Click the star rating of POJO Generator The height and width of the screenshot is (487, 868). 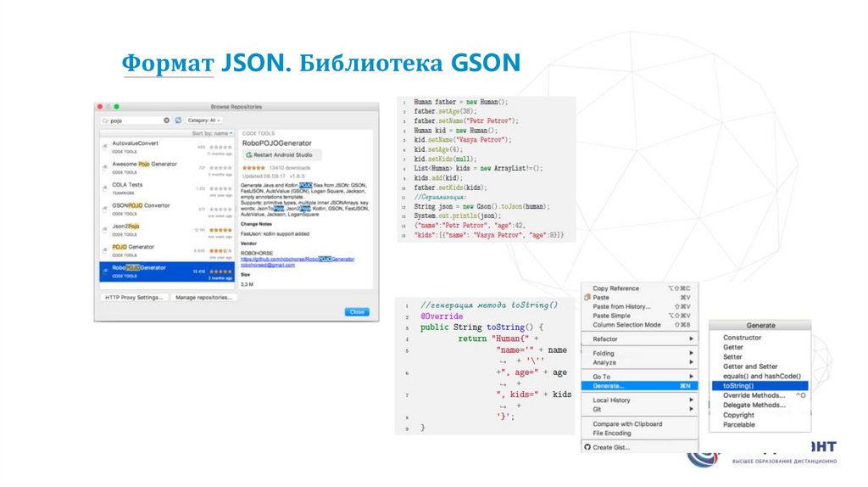(220, 251)
